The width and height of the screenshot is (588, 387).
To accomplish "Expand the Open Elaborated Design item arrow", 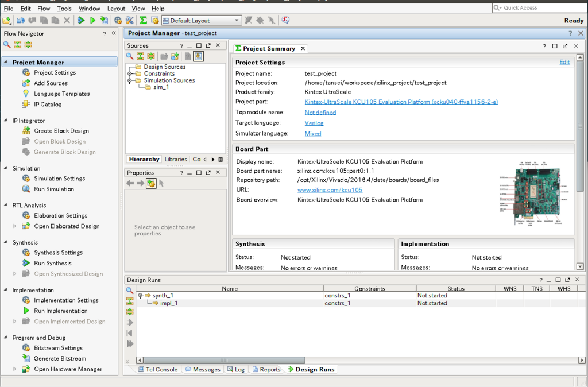I will [14, 226].
